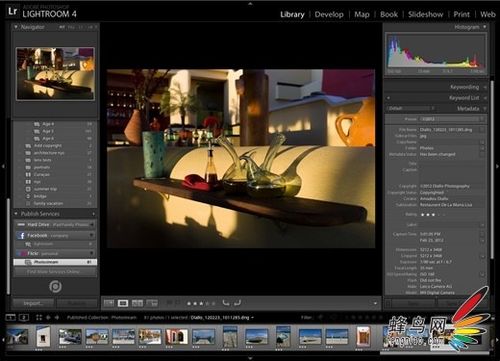Viewport: 500px width, 361px height.
Task: Select second window display button 2
Action: (x=24, y=317)
